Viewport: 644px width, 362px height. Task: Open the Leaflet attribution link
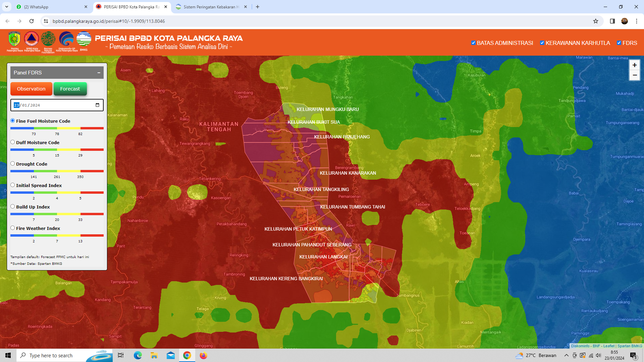[x=609, y=346]
